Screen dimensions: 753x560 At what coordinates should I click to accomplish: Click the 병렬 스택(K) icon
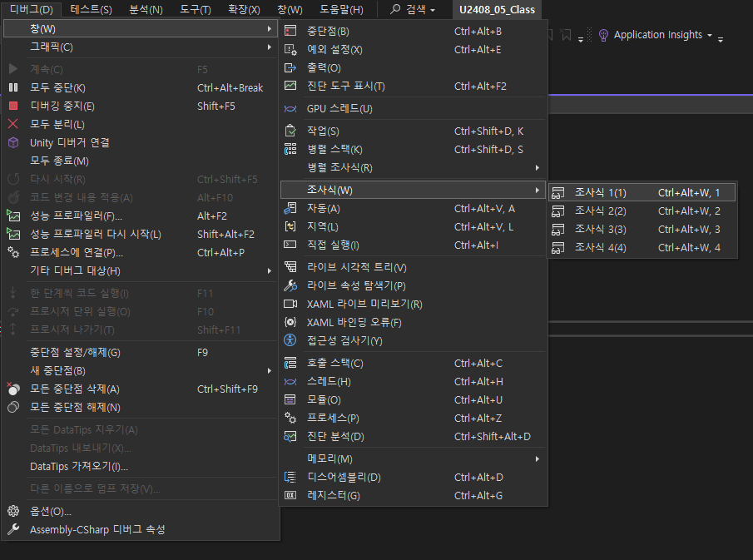point(290,150)
